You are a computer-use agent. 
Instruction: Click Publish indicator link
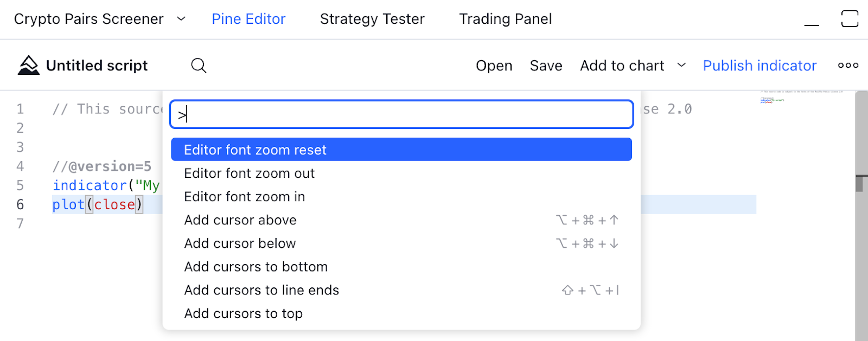(x=759, y=66)
